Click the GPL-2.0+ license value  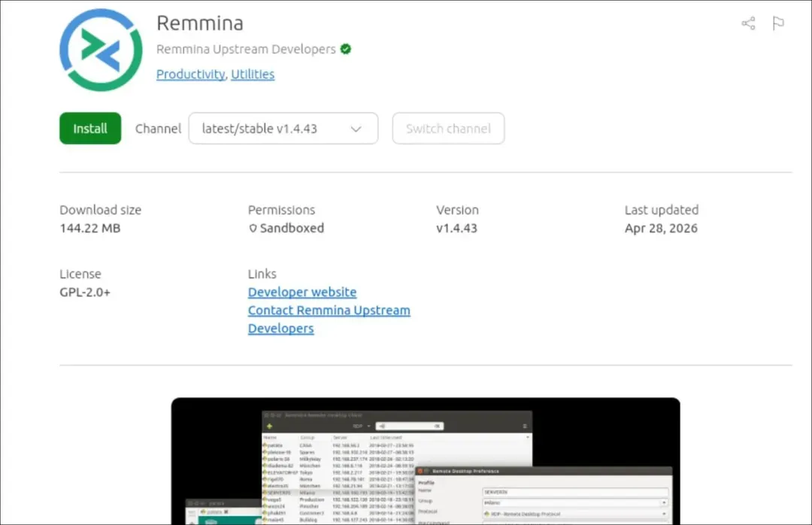[x=85, y=293]
